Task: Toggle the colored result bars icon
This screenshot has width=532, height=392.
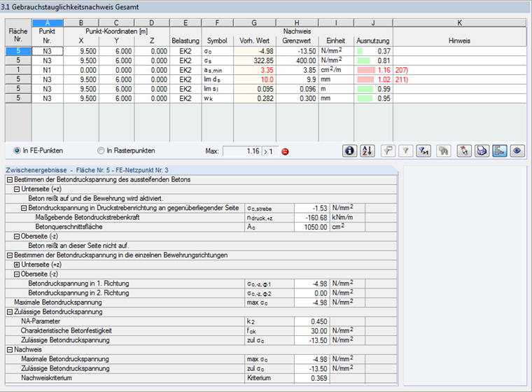Action: pyautogui.click(x=499, y=150)
